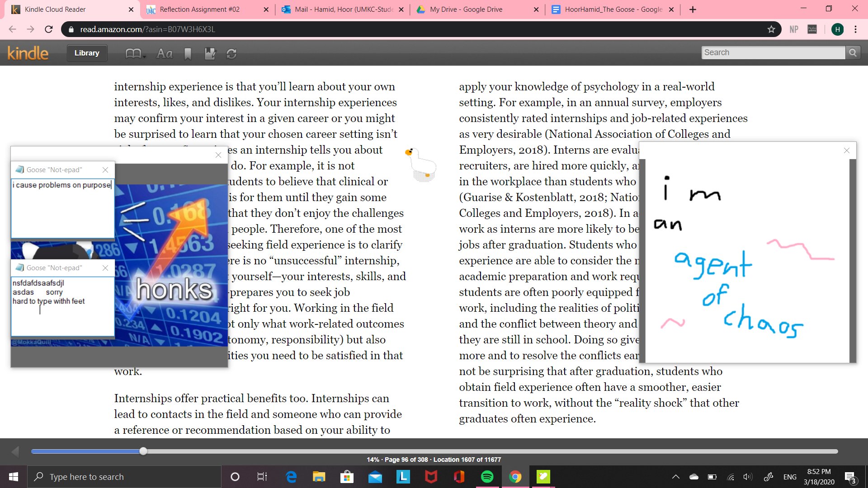868x488 pixels.
Task: Open the Aa display settings
Action: [164, 53]
